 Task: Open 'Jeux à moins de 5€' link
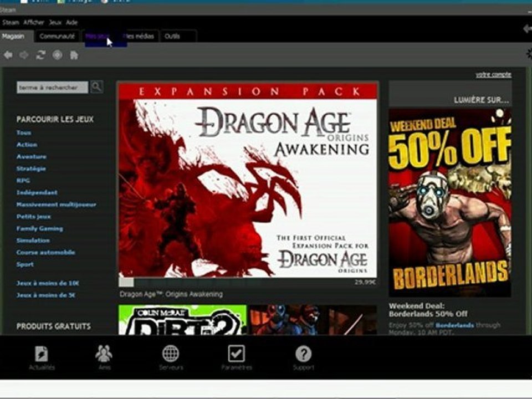click(46, 295)
